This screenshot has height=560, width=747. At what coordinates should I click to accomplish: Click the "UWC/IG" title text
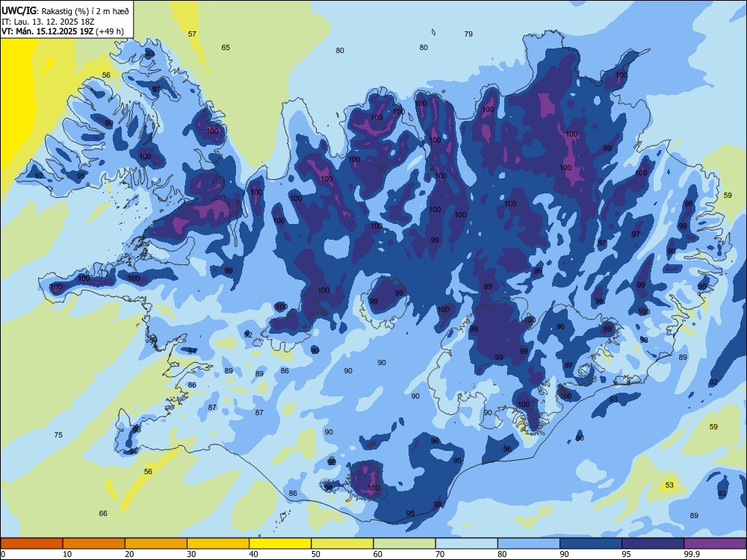19,10
